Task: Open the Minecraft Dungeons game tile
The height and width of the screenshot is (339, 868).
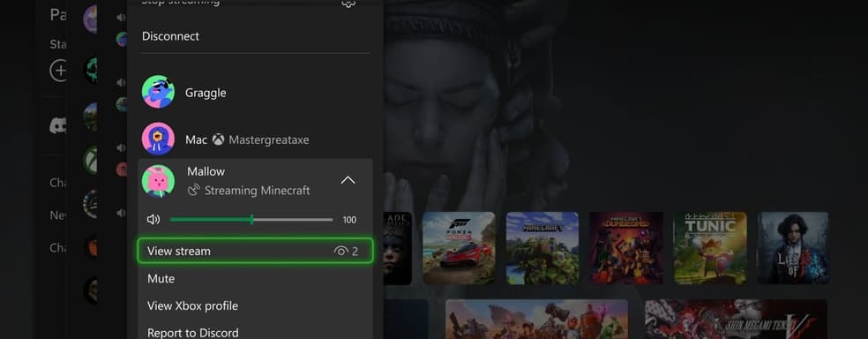Action: [626, 248]
